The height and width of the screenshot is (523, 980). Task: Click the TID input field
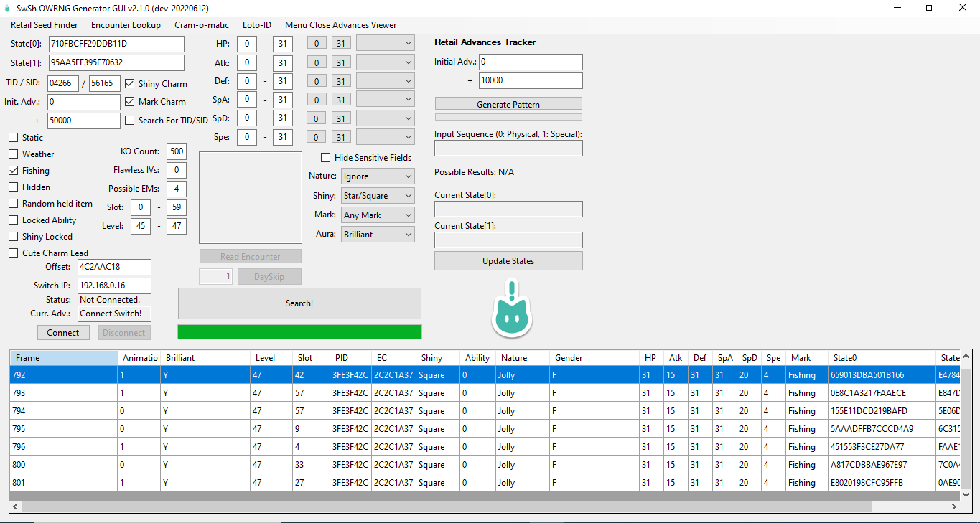(63, 83)
